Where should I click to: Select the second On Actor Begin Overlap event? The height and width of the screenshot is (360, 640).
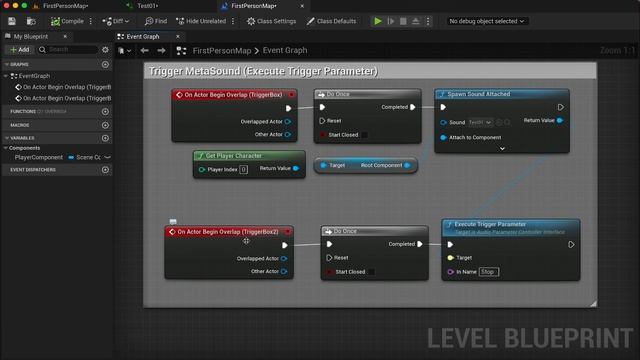(x=63, y=98)
